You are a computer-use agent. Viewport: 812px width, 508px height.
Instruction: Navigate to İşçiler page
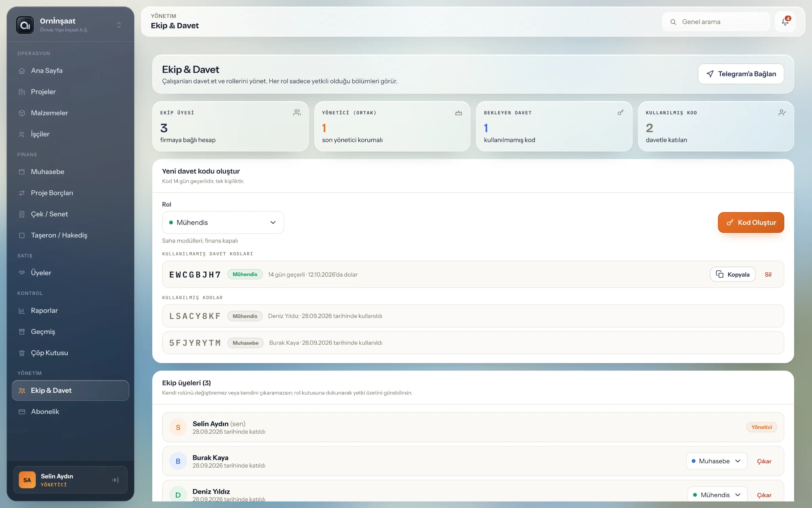70,134
